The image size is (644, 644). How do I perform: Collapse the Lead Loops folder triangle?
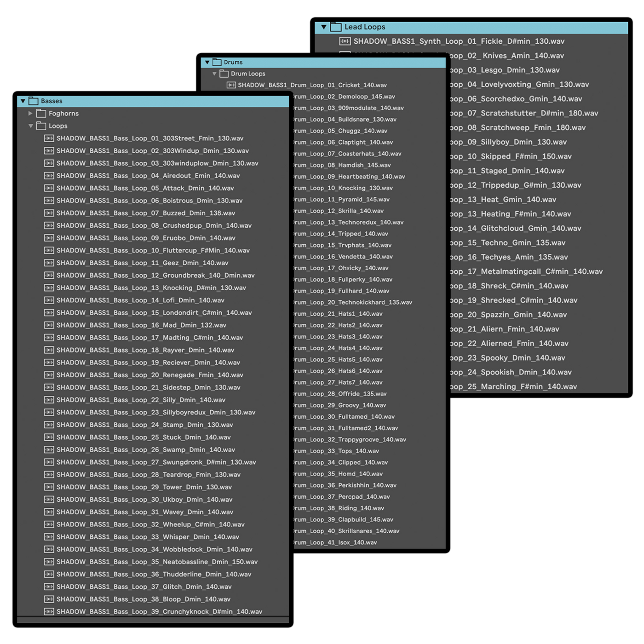[324, 27]
